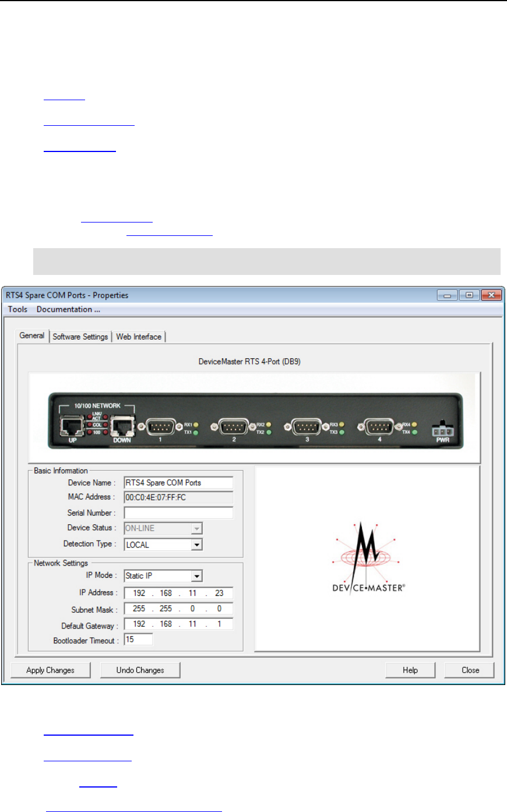Image resolution: width=507 pixels, height=812 pixels.
Task: Switch to the Web Interface tab
Action: click(139, 337)
